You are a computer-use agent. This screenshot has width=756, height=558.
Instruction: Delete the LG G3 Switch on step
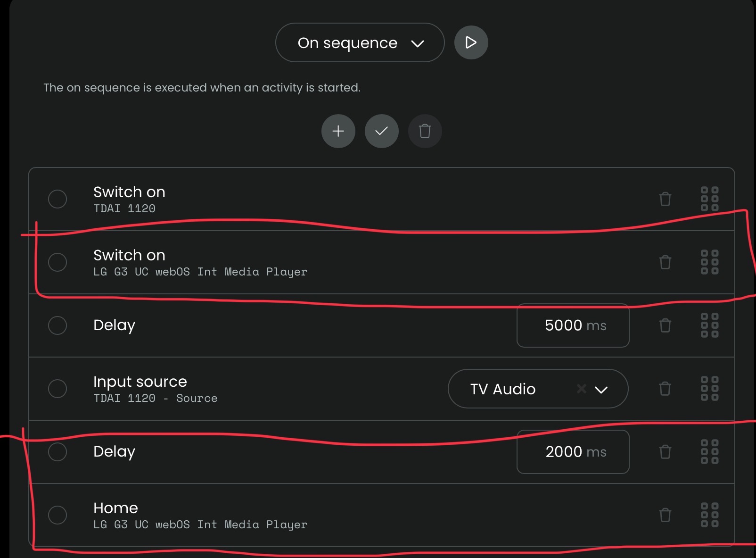click(665, 262)
